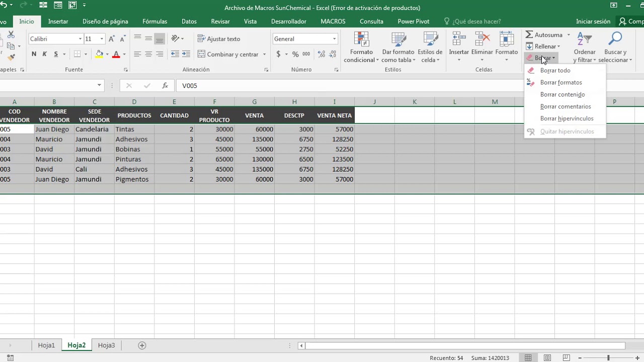The image size is (644, 362).
Task: Select column J header
Action: click(374, 102)
